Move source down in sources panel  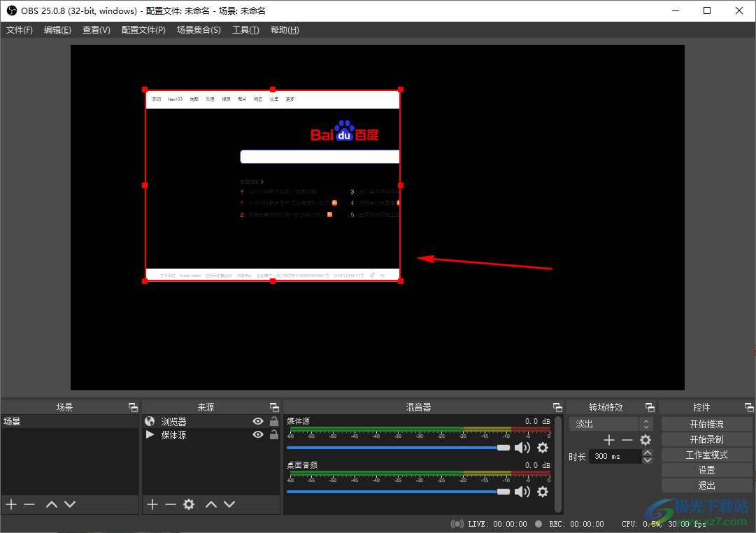pos(229,504)
